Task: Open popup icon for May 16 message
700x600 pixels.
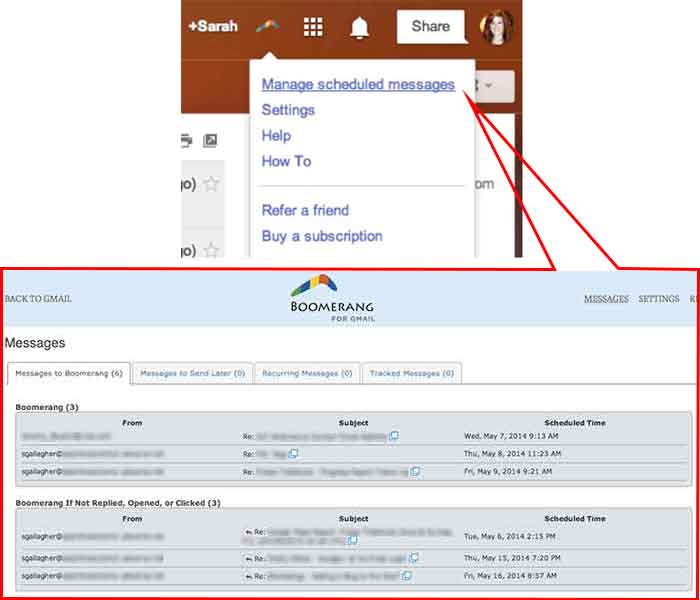Action: click(x=407, y=576)
